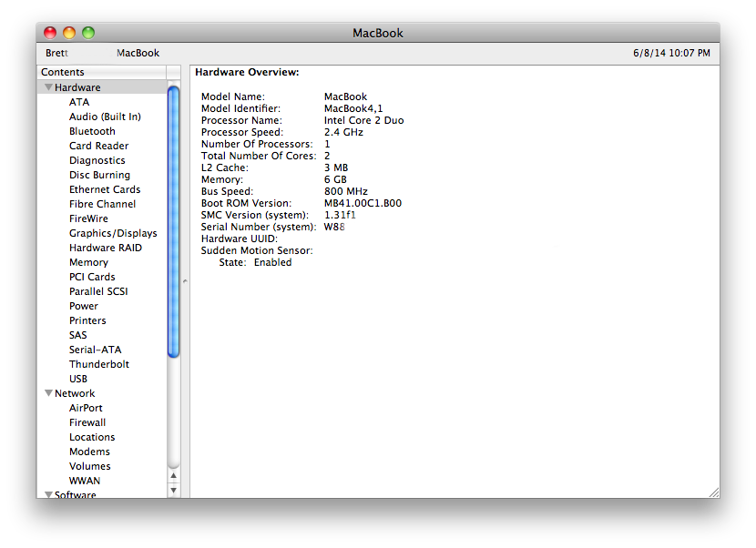Select the Hardware category row
Image resolution: width=756 pixels, height=548 pixels.
[102, 87]
